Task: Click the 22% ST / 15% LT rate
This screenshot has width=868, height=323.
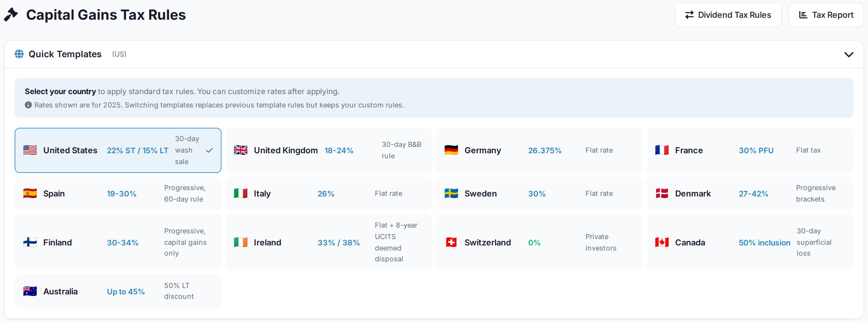Action: (x=137, y=151)
